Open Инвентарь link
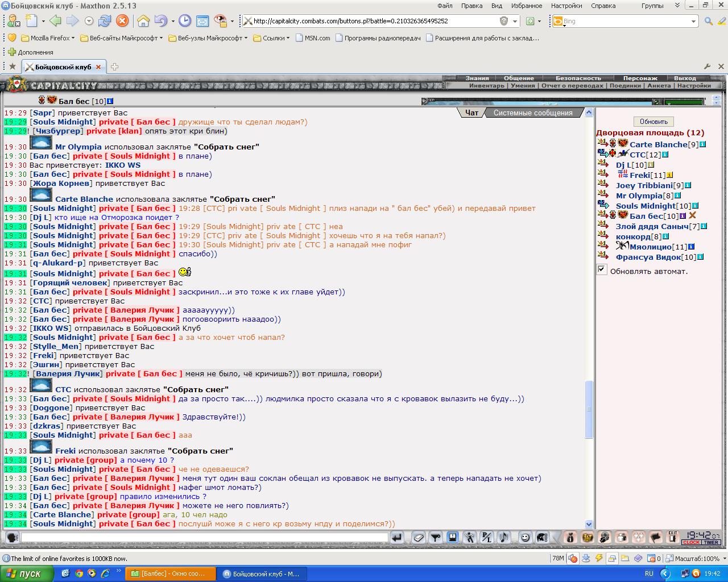This screenshot has height=582, width=728. [486, 86]
